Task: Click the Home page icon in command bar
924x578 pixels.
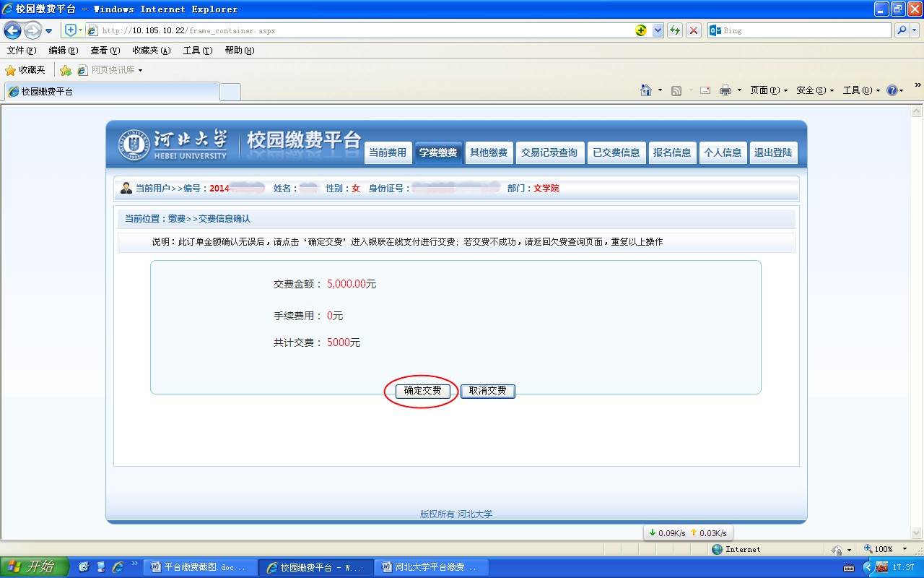Action: pos(646,90)
